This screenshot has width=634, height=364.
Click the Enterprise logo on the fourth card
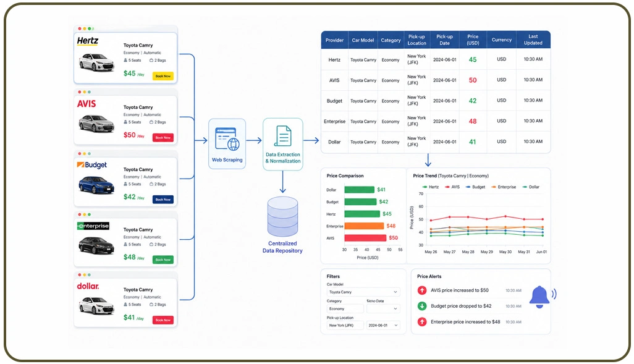tap(93, 226)
